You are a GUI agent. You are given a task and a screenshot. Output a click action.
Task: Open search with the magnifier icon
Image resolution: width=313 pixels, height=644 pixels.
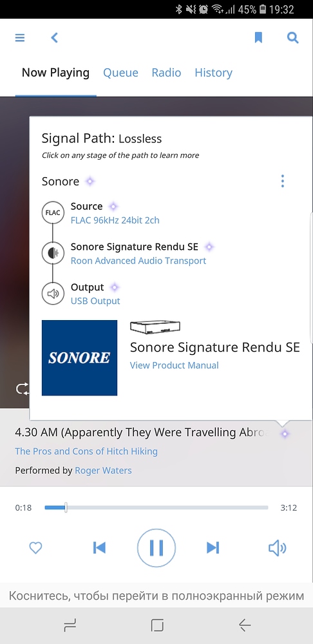point(292,38)
